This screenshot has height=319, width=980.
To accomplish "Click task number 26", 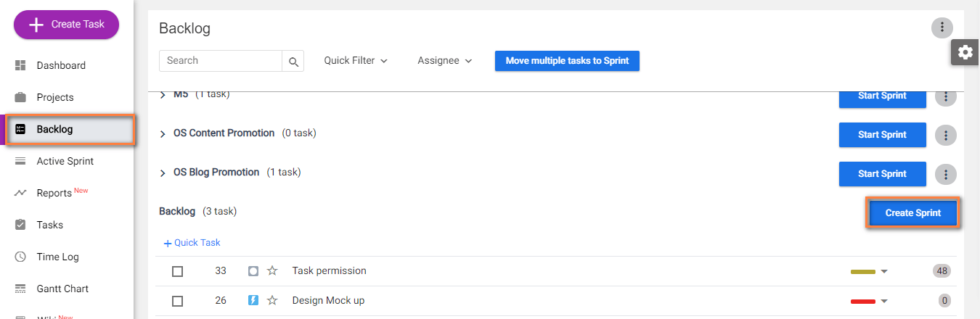I will [221, 300].
